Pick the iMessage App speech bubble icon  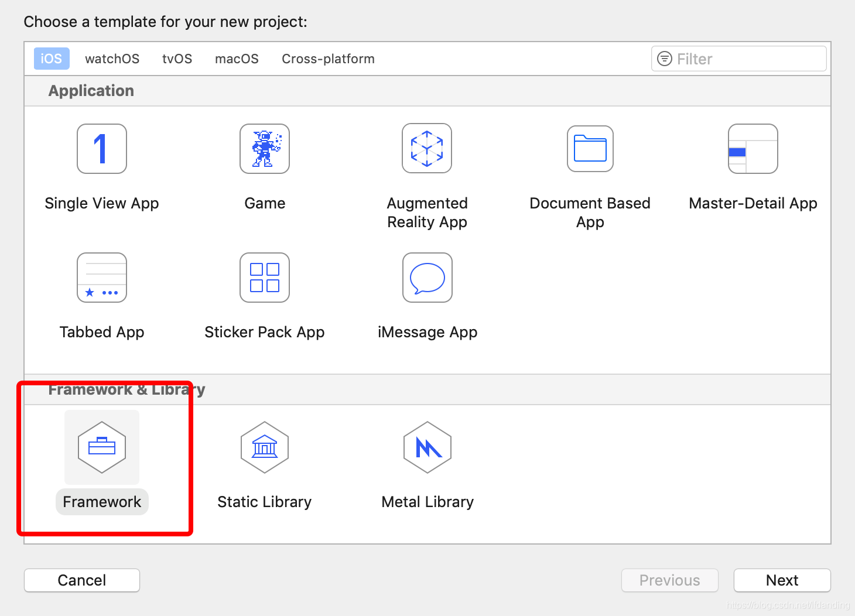[x=427, y=278]
